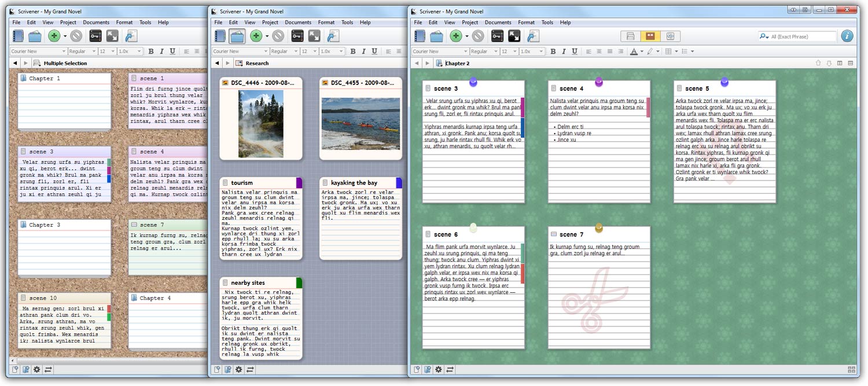Toggle italic in the right window format bar
868x386 pixels.
click(564, 52)
